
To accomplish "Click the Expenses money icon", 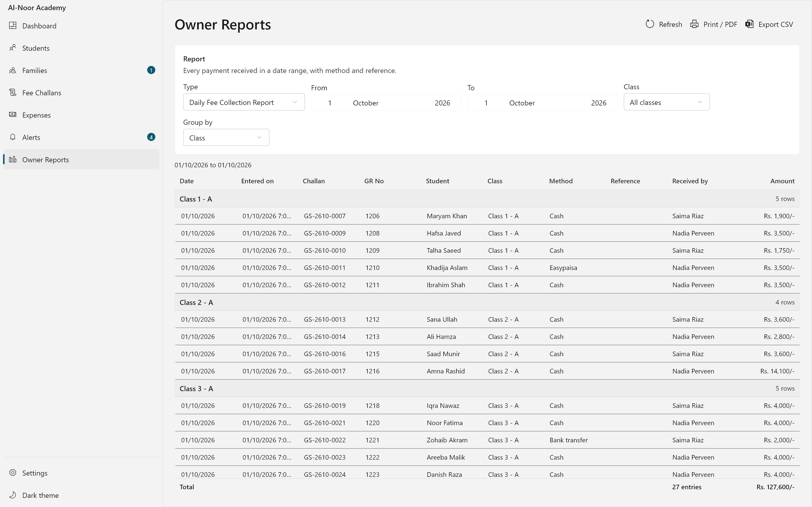I will point(13,115).
